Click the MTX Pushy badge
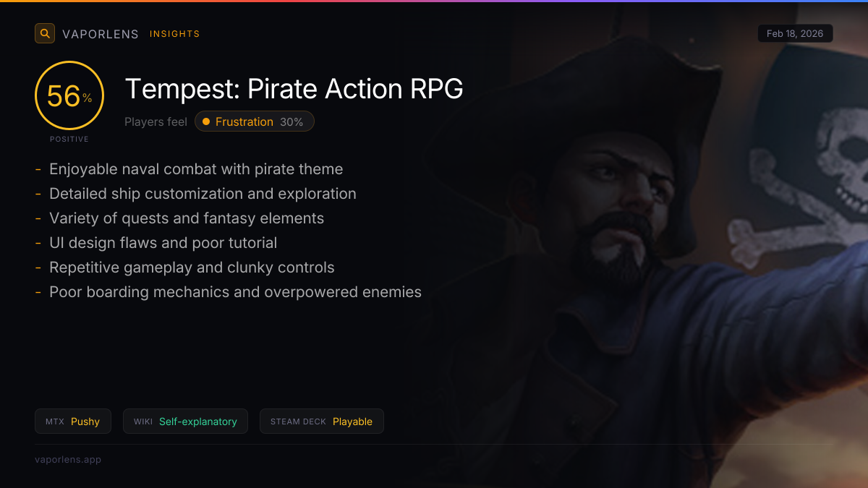Screen dimensions: 868x488 point(73,421)
